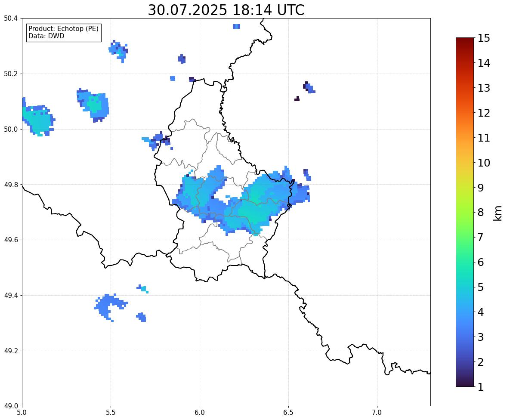The height and width of the screenshot is (420, 507).
Task: Click longitude axis label 6.0
Action: [x=200, y=413]
